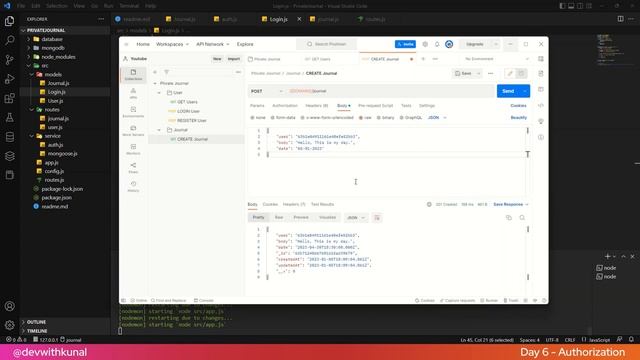
Task: Open VS Code Manage gear icon
Action: pos(9,325)
